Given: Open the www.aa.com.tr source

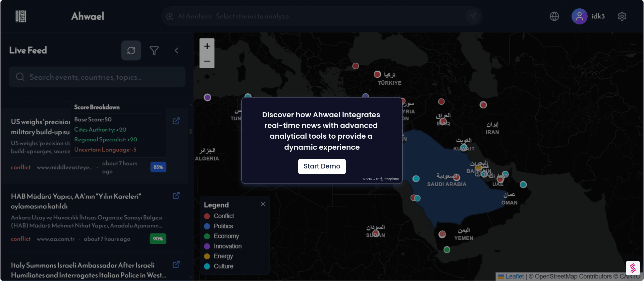Looking at the screenshot, I should coord(56,239).
